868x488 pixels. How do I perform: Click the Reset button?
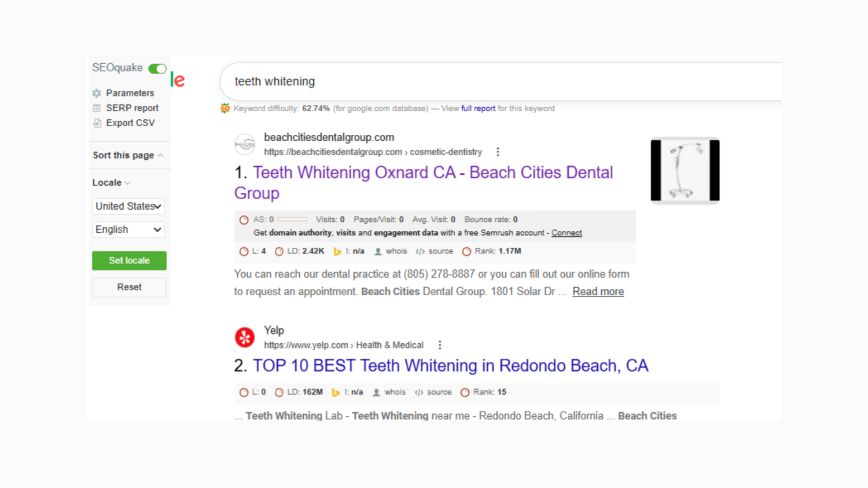(x=129, y=287)
